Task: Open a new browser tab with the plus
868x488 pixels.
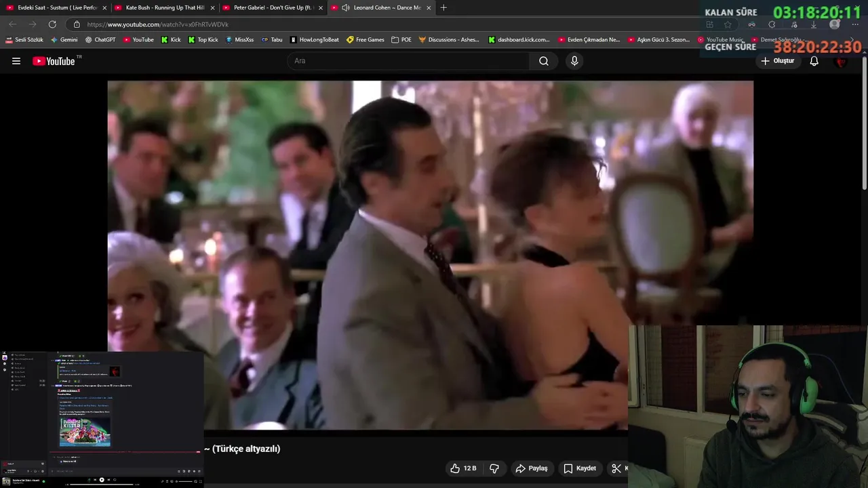Action: pos(443,7)
